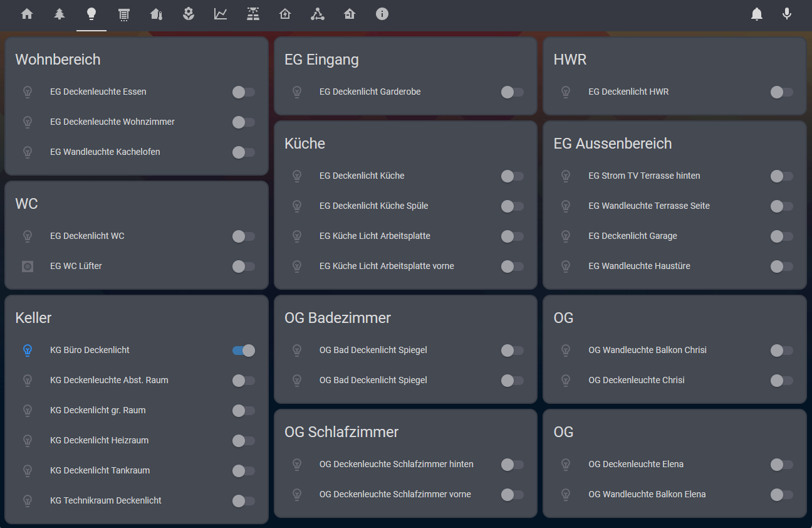Switch to the flower garden tab
This screenshot has width=812, height=528.
pos(189,14)
